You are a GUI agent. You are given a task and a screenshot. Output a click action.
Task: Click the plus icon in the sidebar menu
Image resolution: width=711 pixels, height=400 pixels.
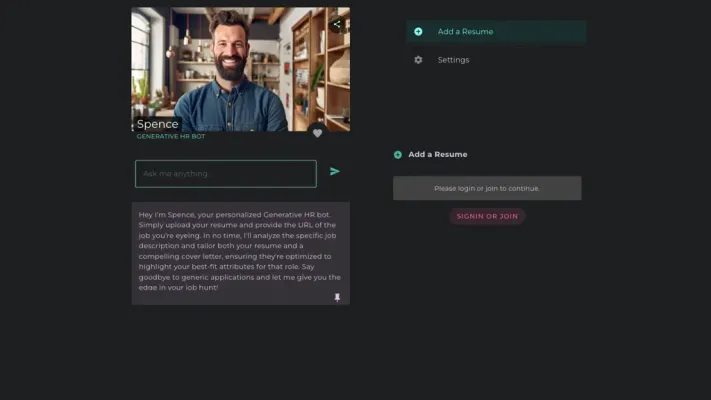pyautogui.click(x=418, y=32)
